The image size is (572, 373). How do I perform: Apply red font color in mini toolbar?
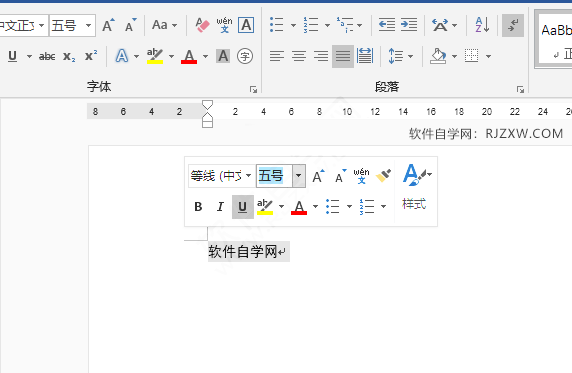(x=299, y=207)
